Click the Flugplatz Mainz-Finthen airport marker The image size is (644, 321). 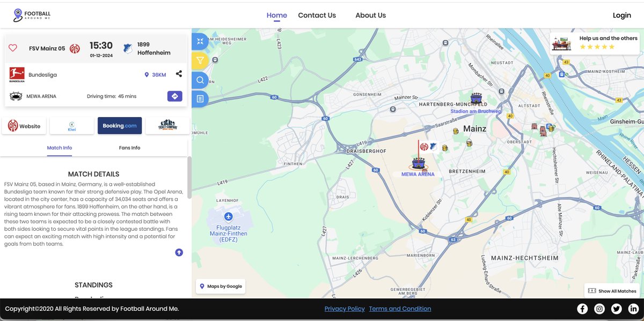click(x=229, y=216)
